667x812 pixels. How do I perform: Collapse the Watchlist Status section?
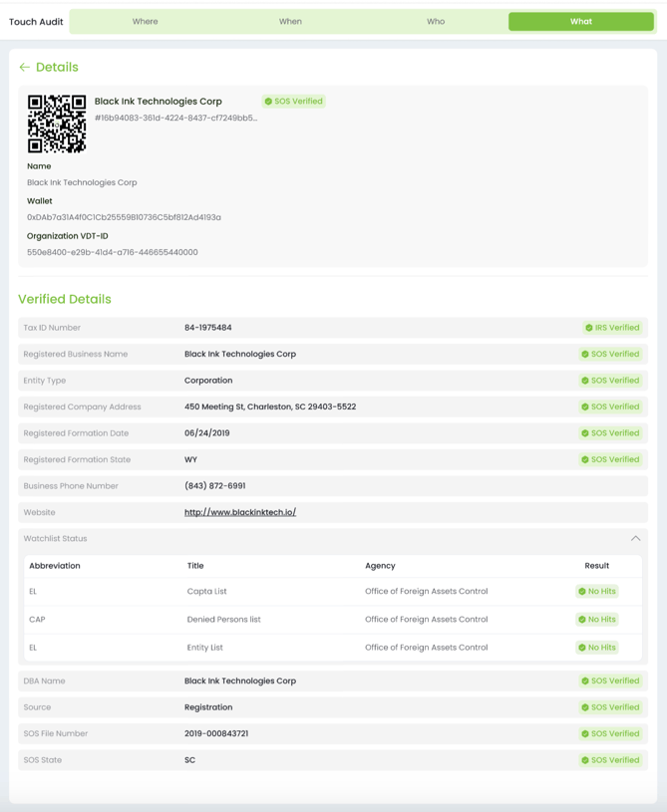click(x=635, y=539)
